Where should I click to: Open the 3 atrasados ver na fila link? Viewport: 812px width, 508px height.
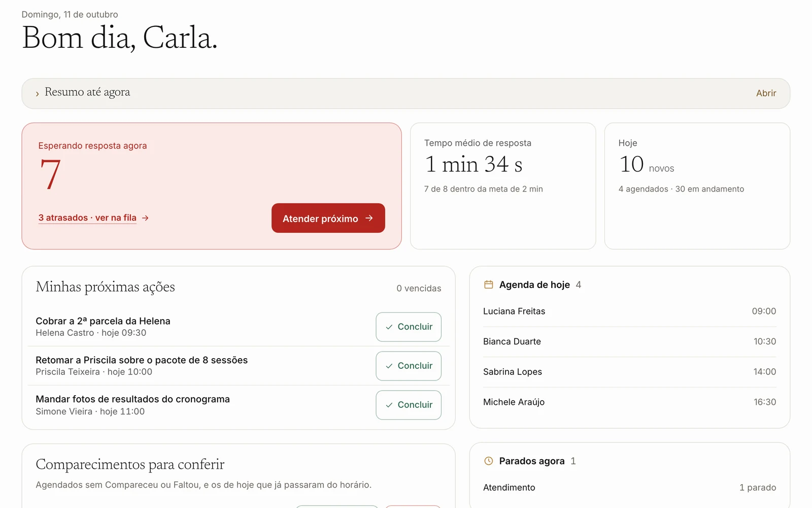click(x=87, y=217)
